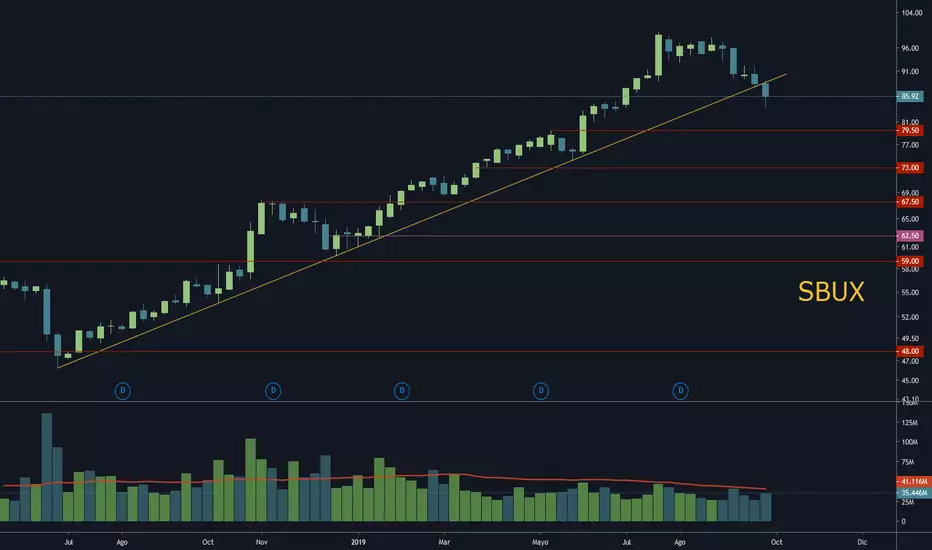The width and height of the screenshot is (932, 550).
Task: Click the 49.50 price axis tick
Action: pyautogui.click(x=910, y=338)
